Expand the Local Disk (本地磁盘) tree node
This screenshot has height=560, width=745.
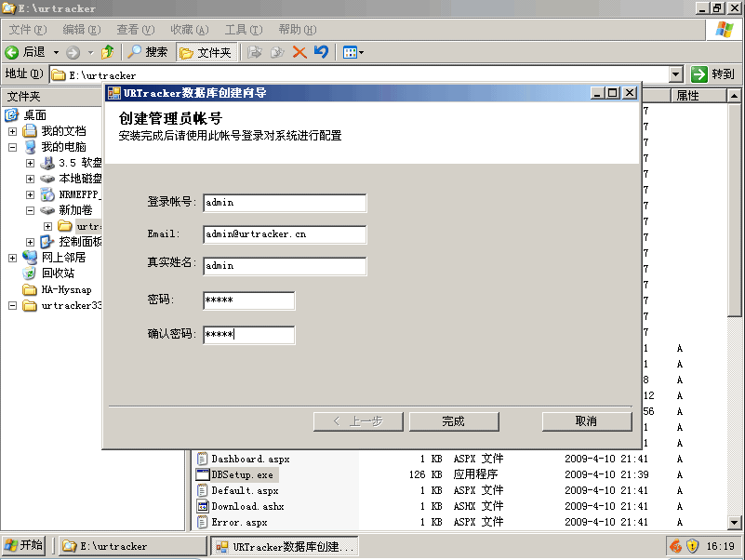pyautogui.click(x=30, y=179)
